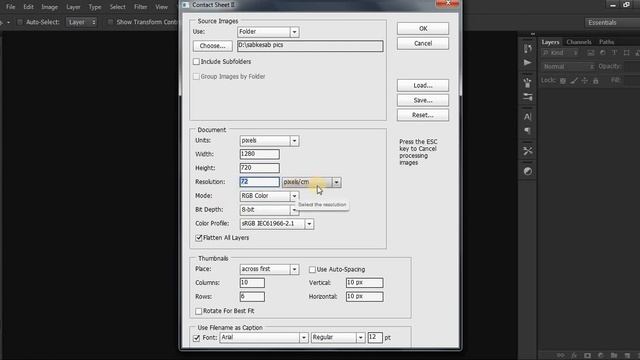Click the adjustment layer filter icon
Viewport: 640px width, 360px height.
coord(602,53)
